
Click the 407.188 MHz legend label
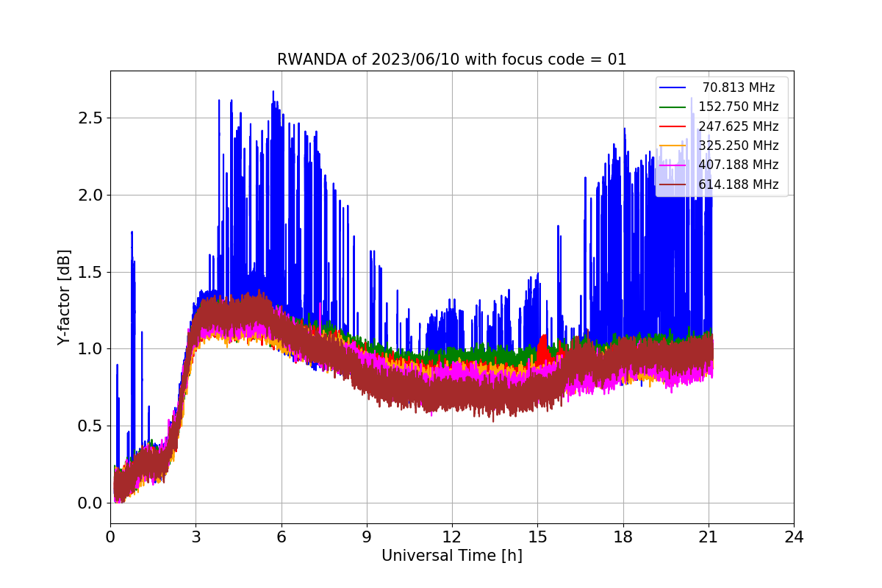pyautogui.click(x=739, y=165)
